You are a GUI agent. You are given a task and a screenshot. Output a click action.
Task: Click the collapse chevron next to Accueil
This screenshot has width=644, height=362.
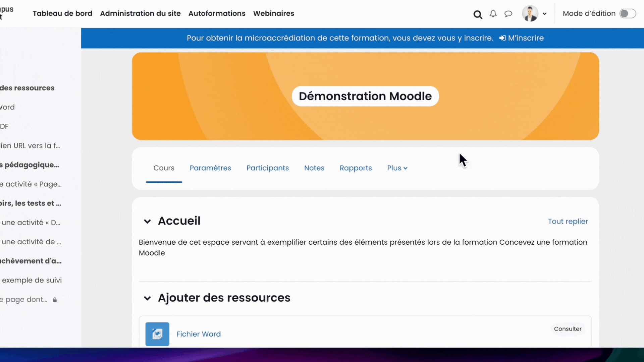coord(148,221)
